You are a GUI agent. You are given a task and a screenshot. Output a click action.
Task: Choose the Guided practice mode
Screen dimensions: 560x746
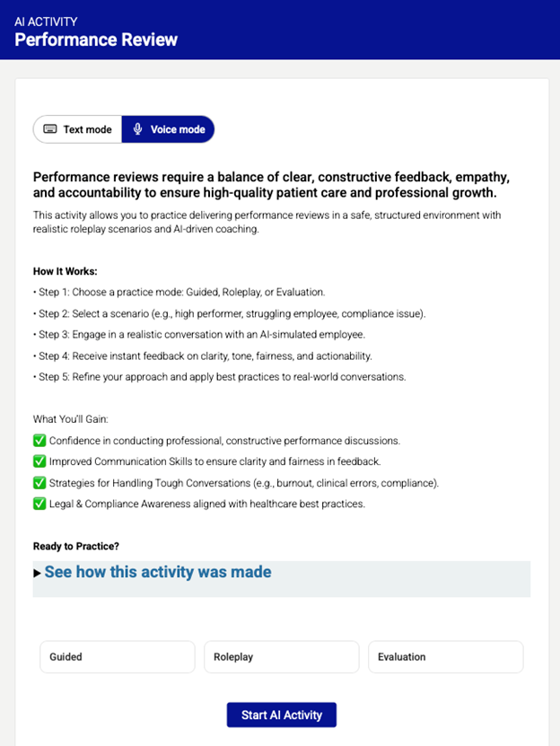coord(117,656)
